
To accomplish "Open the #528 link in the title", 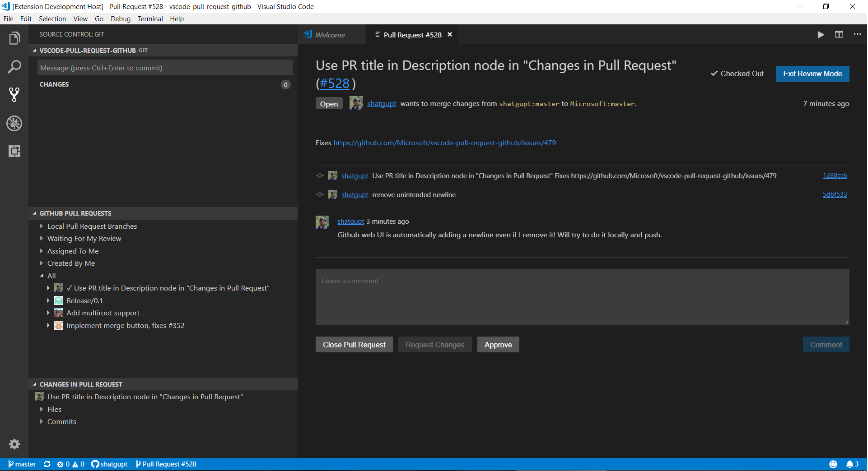I will (335, 83).
